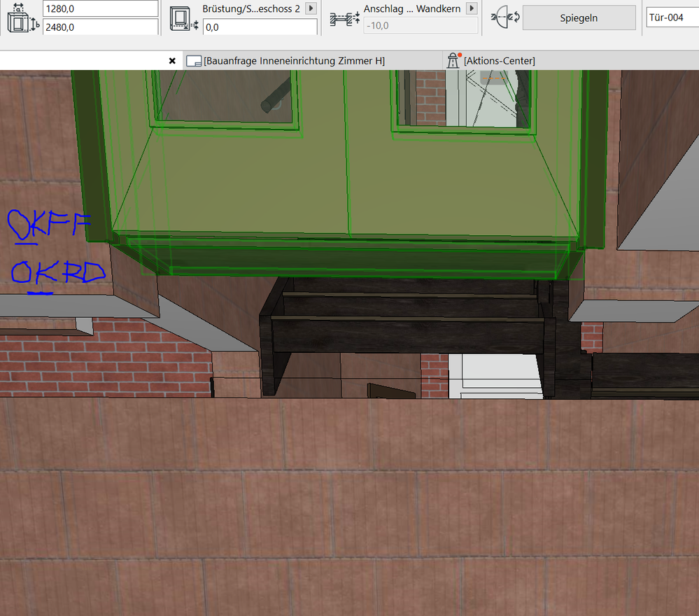Click the sill height field showing 0,0
The image size is (699, 616).
(x=260, y=27)
